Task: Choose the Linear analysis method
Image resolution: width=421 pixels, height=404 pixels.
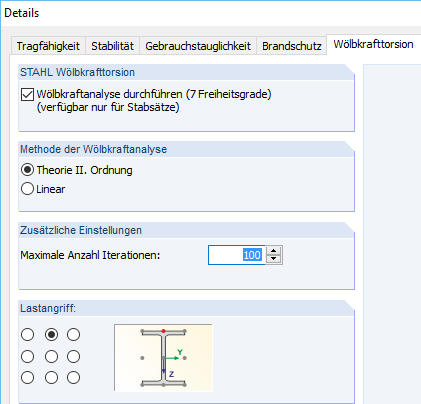Action: (27, 189)
